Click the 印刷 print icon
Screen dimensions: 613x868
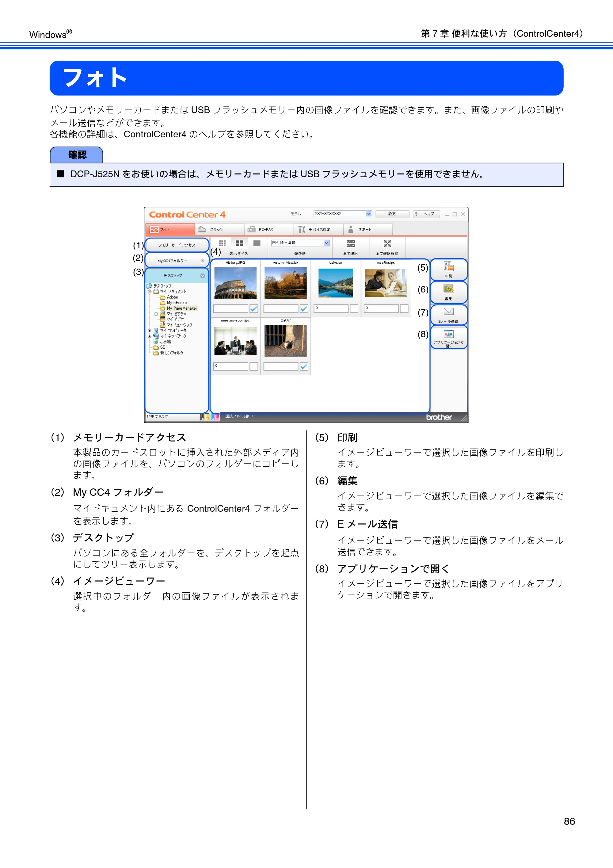coord(449,266)
